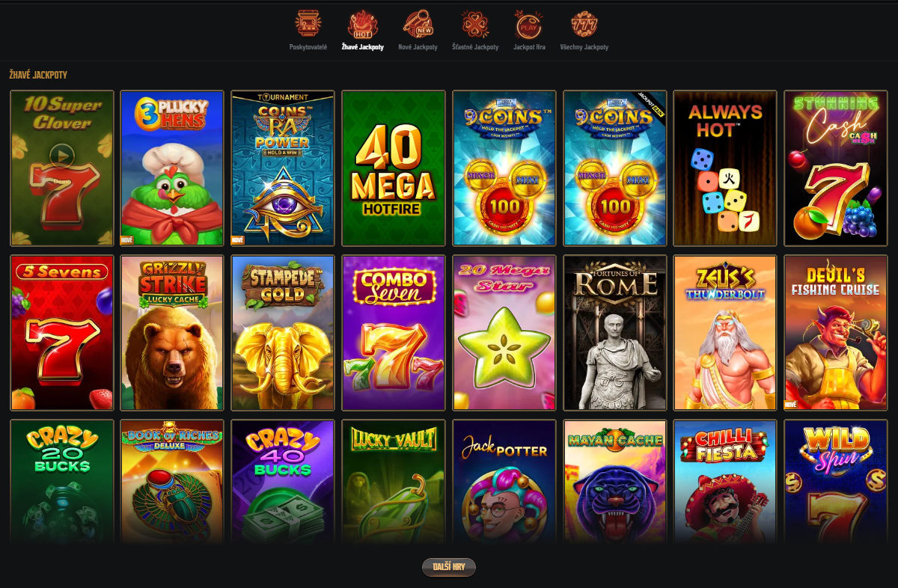Load more games with Další hry button
The height and width of the screenshot is (588, 898).
tap(449, 567)
